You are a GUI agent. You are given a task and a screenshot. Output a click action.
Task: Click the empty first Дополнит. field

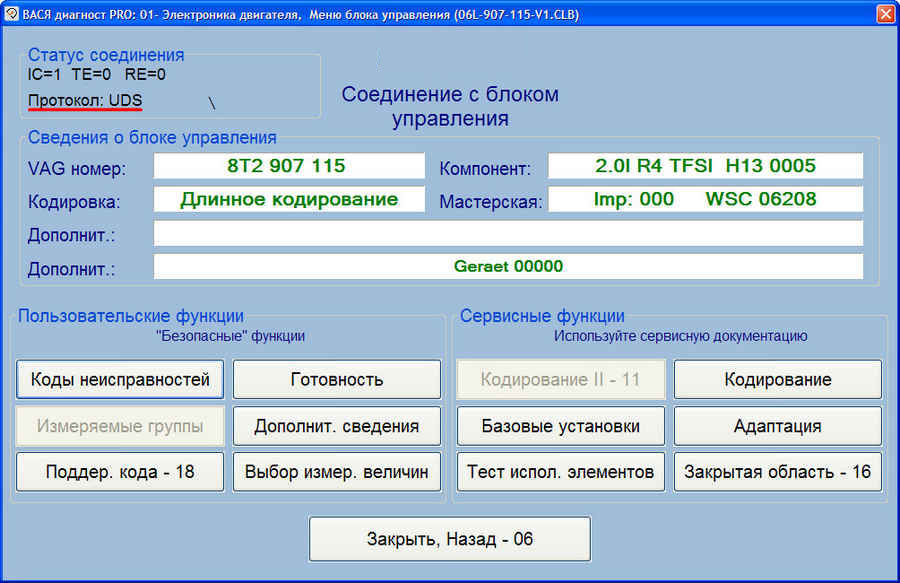pyautogui.click(x=508, y=234)
